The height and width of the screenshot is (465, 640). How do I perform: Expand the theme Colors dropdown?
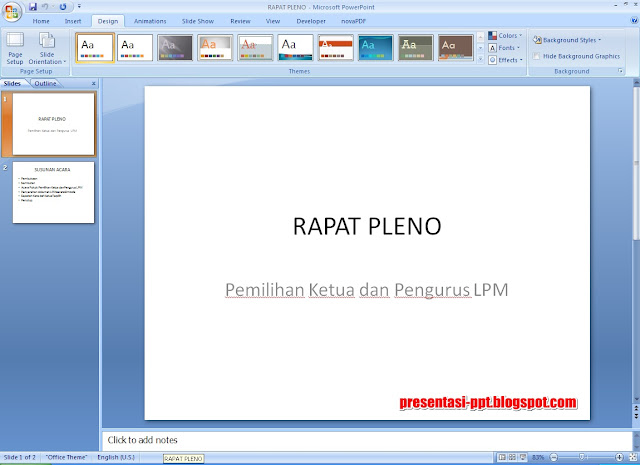coord(504,36)
